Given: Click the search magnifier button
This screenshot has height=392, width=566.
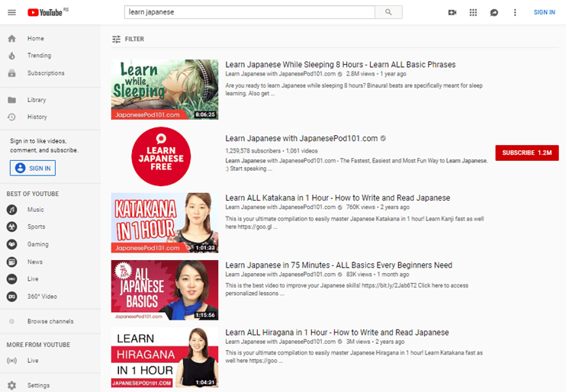Looking at the screenshot, I should [388, 12].
